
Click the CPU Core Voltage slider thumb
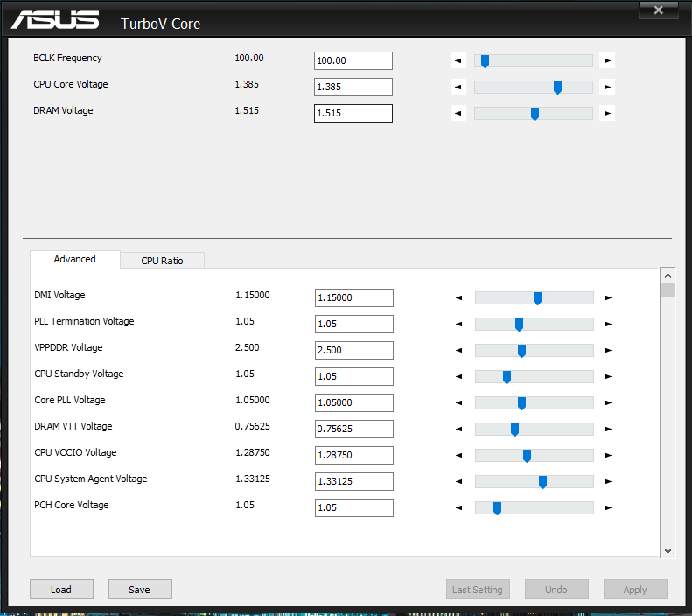pyautogui.click(x=558, y=87)
